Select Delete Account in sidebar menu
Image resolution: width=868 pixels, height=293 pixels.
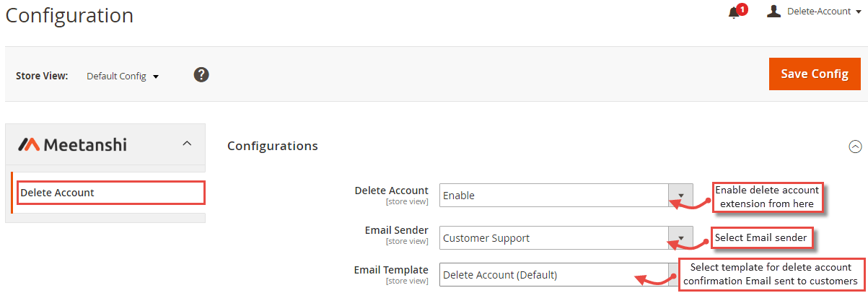pyautogui.click(x=111, y=193)
